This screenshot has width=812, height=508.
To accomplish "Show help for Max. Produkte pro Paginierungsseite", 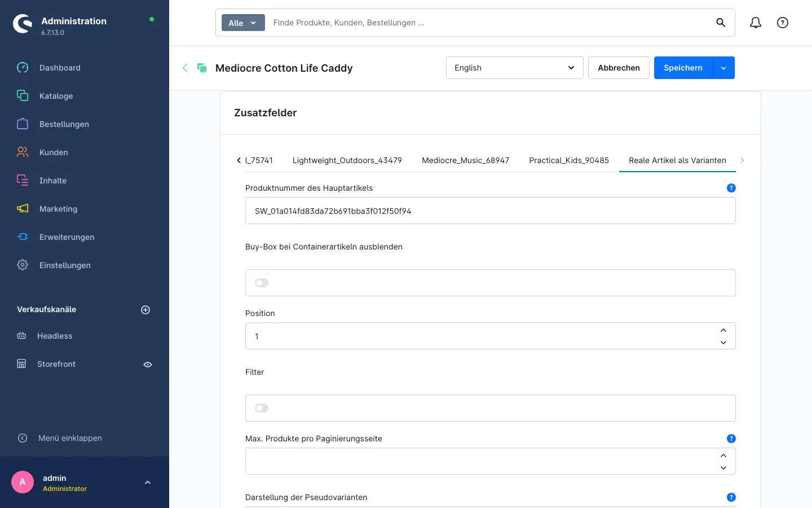I will pyautogui.click(x=731, y=439).
